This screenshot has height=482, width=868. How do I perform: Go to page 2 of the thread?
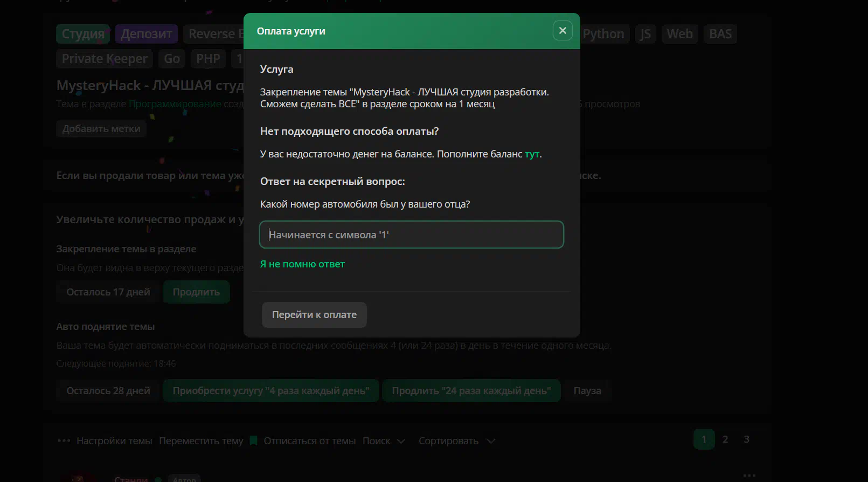[725, 439]
